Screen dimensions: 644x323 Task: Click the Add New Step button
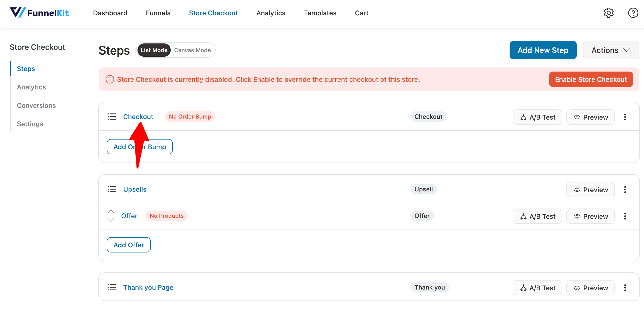coord(543,50)
